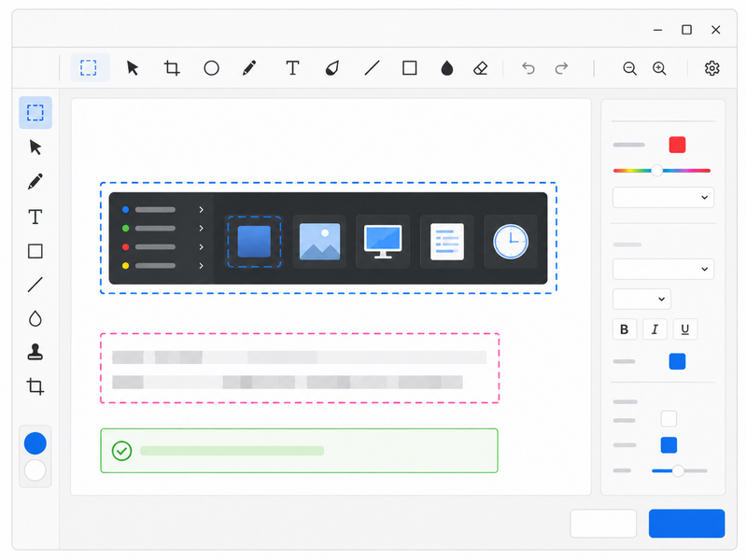Image resolution: width=747 pixels, height=560 pixels.
Task: Select the blue dot menu row
Action: (x=162, y=209)
